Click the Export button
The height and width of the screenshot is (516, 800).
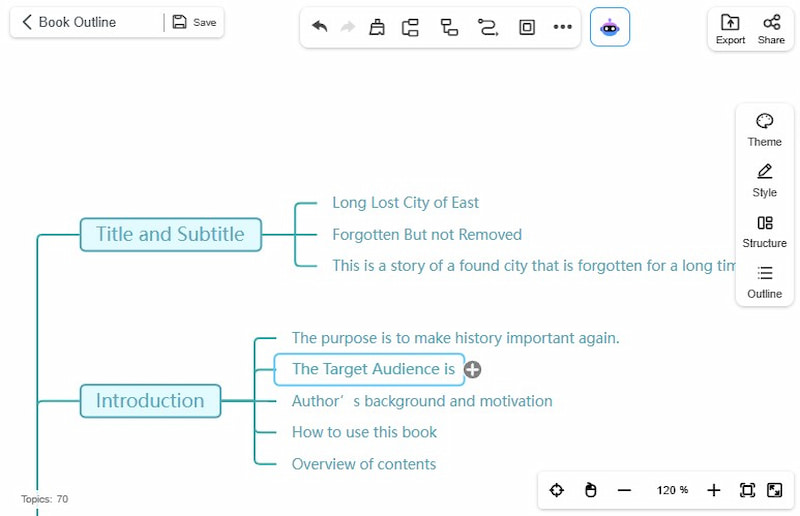(730, 29)
